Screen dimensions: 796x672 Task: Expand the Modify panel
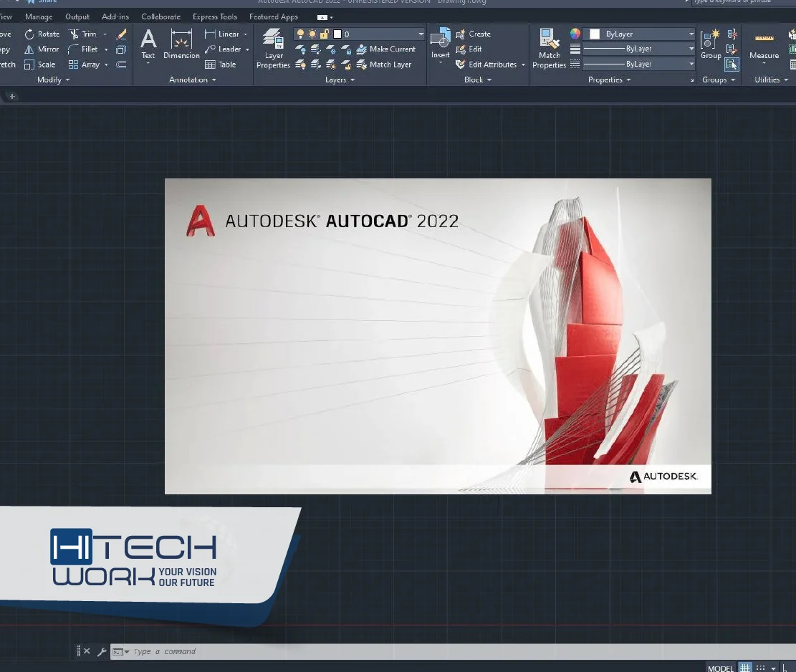pos(53,80)
